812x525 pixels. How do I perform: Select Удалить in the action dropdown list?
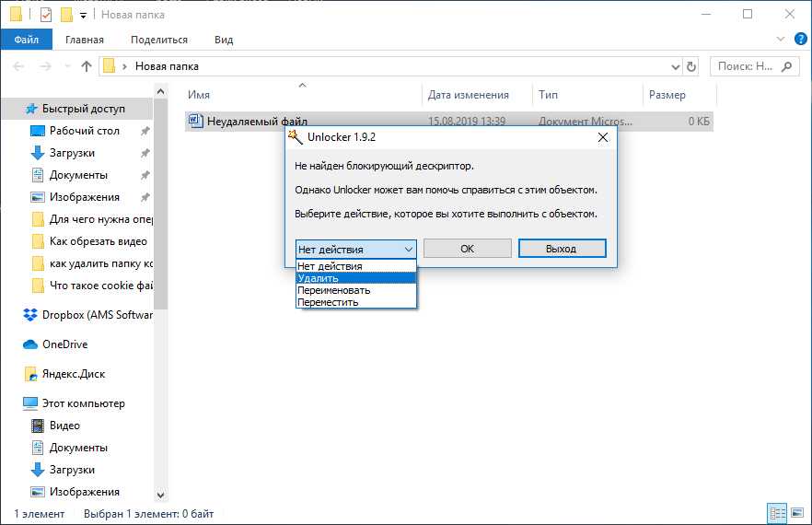[355, 278]
